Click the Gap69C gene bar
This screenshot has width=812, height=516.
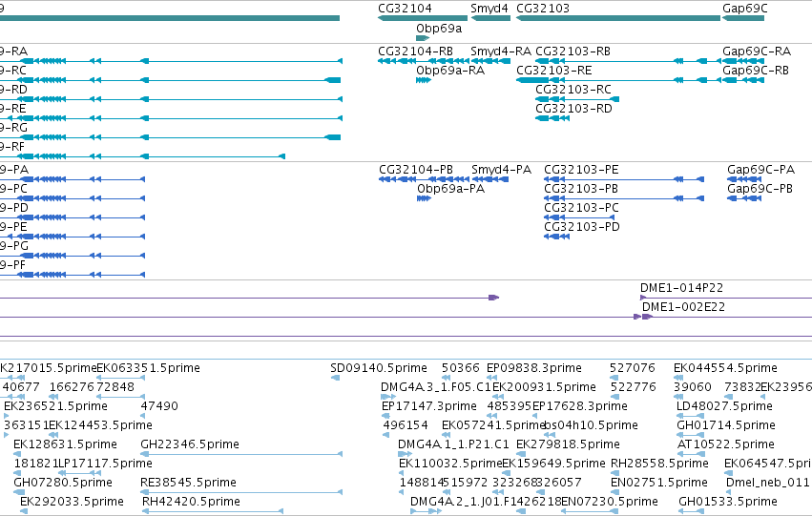tap(743, 18)
